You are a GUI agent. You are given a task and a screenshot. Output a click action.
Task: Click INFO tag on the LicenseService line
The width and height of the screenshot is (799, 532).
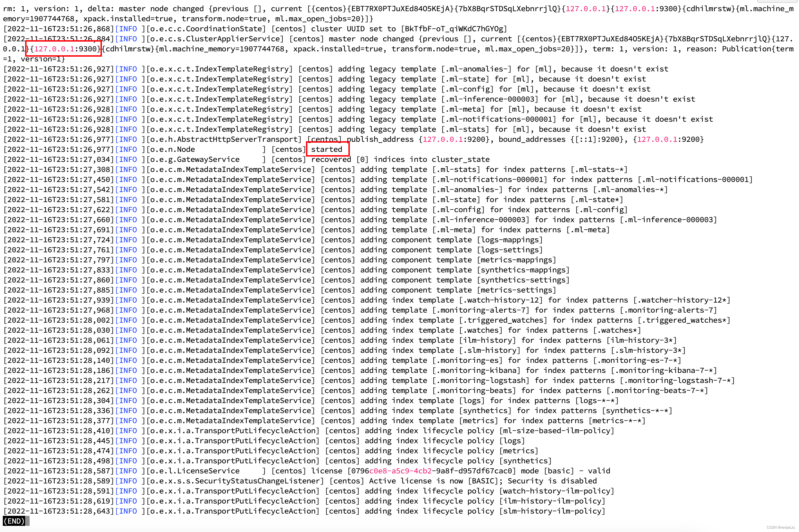128,471
